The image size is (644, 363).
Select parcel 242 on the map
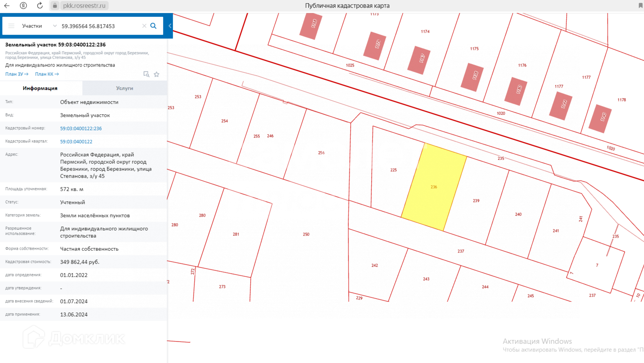point(375,265)
